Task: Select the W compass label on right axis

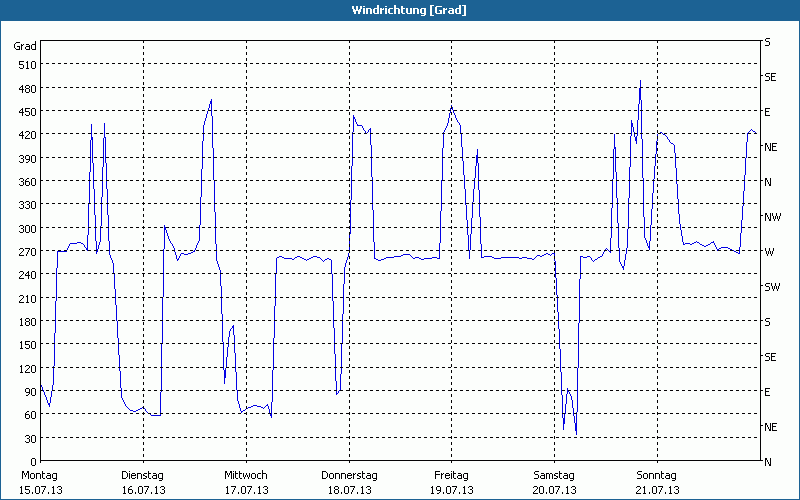Action: [769, 252]
